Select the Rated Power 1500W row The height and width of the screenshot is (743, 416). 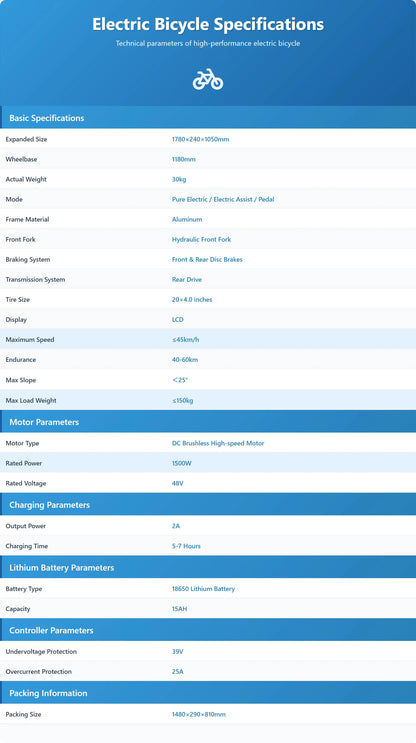pyautogui.click(x=208, y=463)
